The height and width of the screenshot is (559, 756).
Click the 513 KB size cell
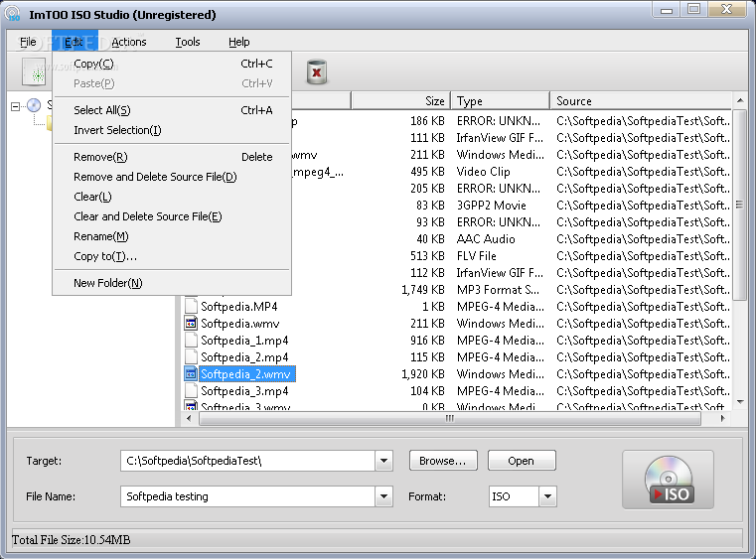(427, 256)
